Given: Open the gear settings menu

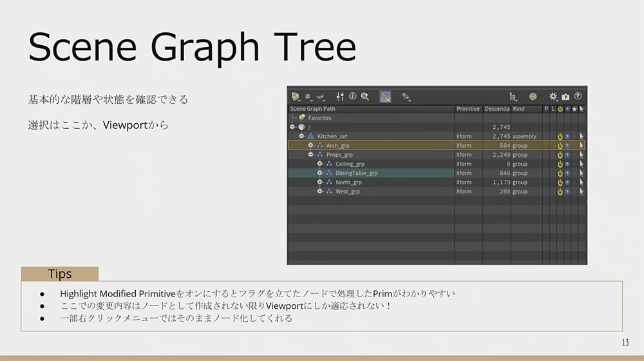Looking at the screenshot, I should pyautogui.click(x=553, y=97).
